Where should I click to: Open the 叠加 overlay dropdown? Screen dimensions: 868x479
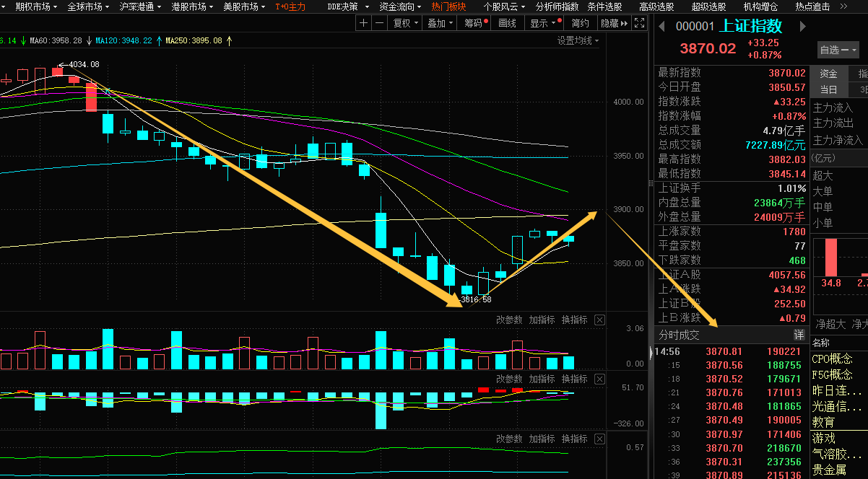tap(440, 23)
